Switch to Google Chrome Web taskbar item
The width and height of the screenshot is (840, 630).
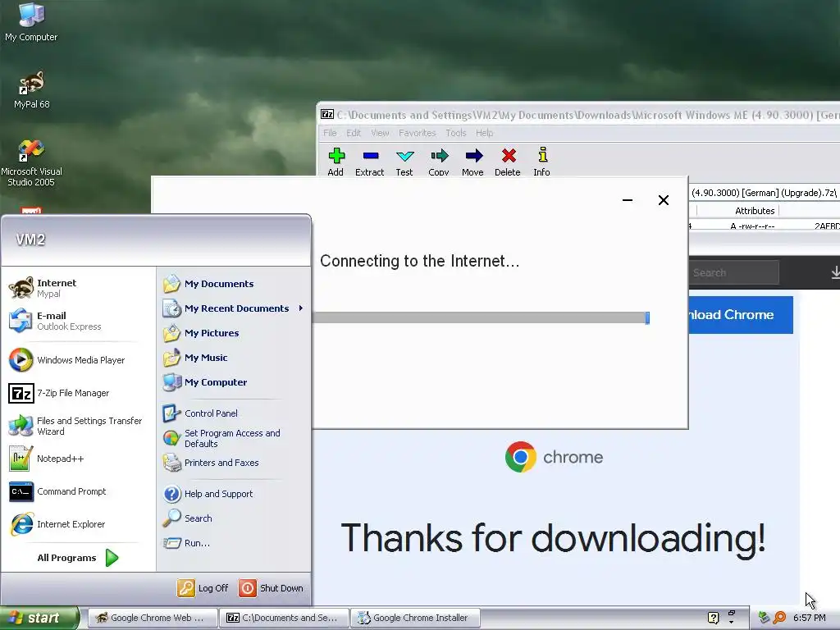tap(153, 618)
